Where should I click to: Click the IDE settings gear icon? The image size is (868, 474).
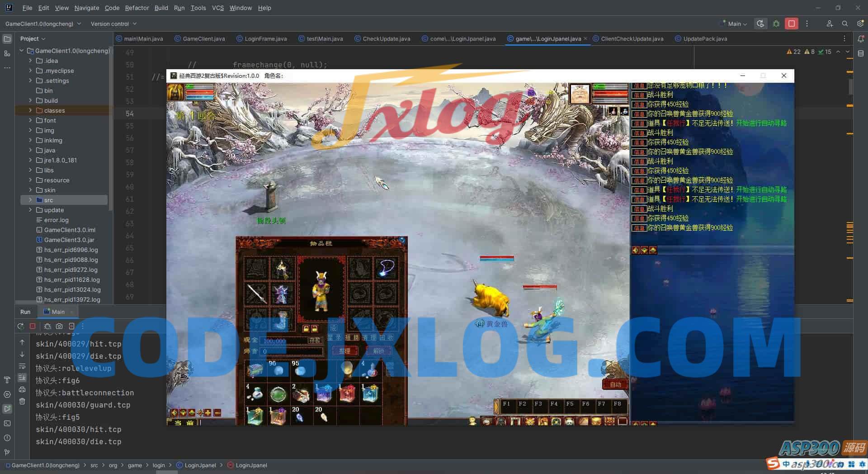point(860,24)
